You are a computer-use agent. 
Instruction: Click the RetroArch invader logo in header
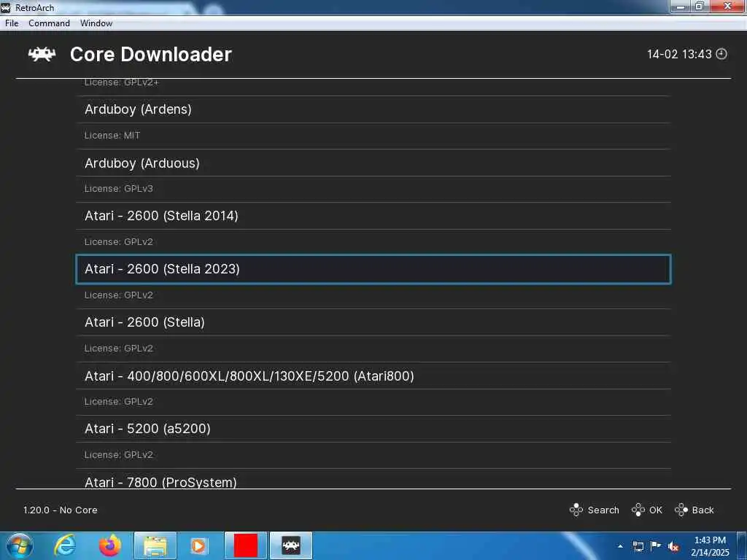coord(42,54)
